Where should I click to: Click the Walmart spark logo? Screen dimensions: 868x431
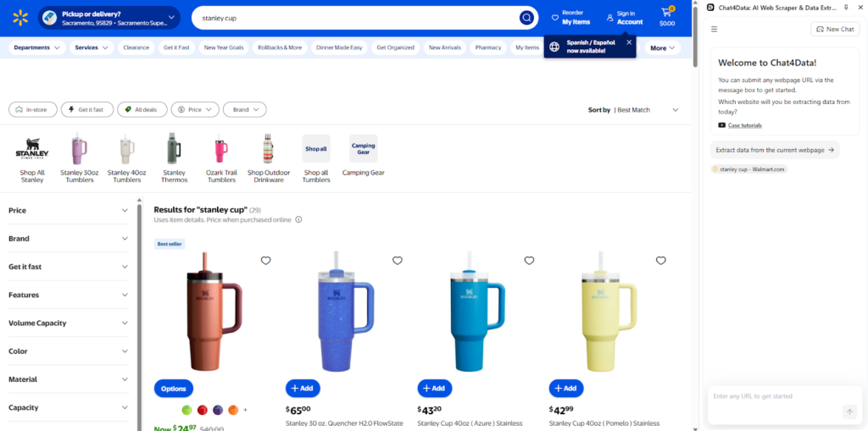(x=20, y=18)
